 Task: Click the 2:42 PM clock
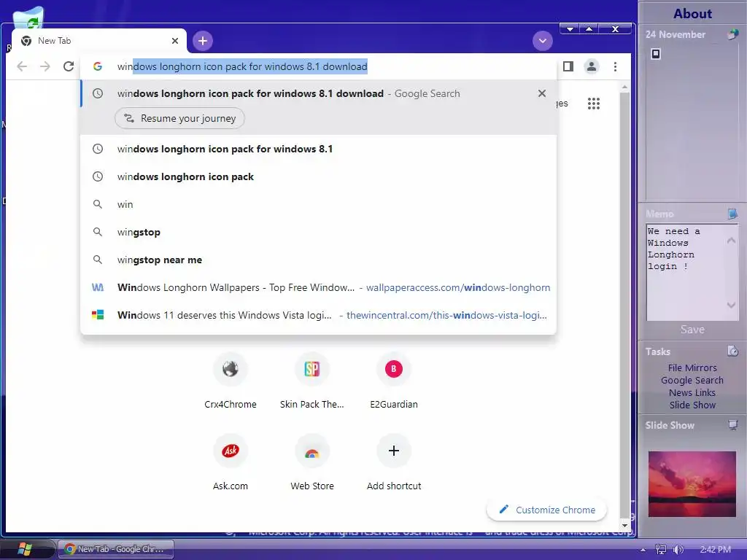click(715, 550)
